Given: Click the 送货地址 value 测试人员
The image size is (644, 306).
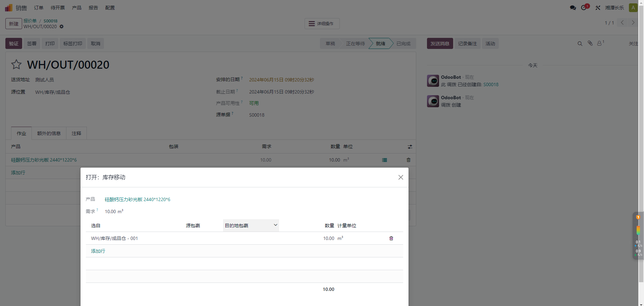Looking at the screenshot, I should point(45,80).
